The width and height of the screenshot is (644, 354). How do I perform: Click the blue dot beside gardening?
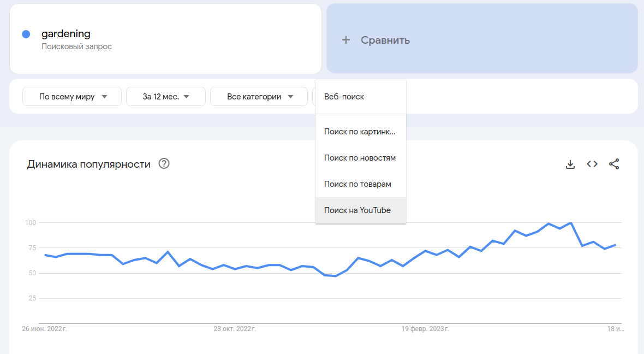(26, 34)
